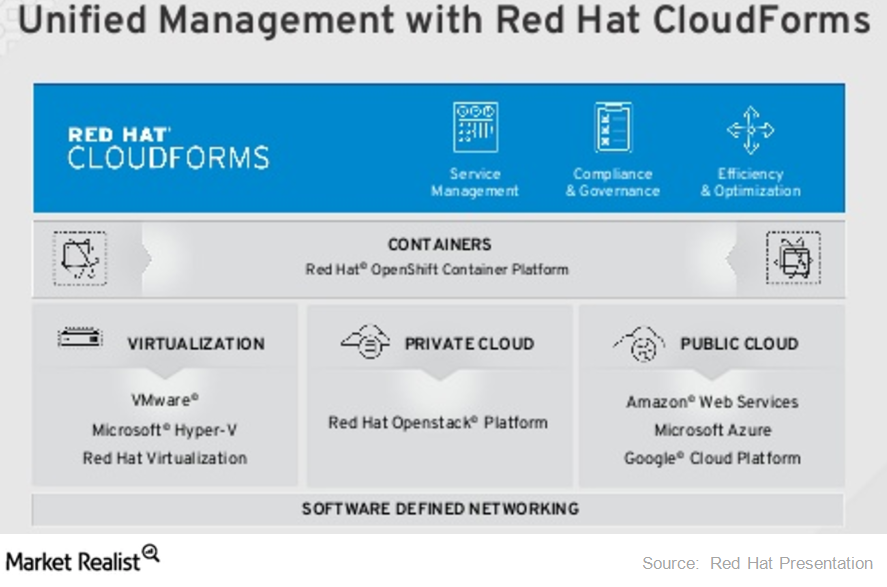Click the 'CONTAINERS' heading
The width and height of the screenshot is (887, 587).
click(x=440, y=244)
